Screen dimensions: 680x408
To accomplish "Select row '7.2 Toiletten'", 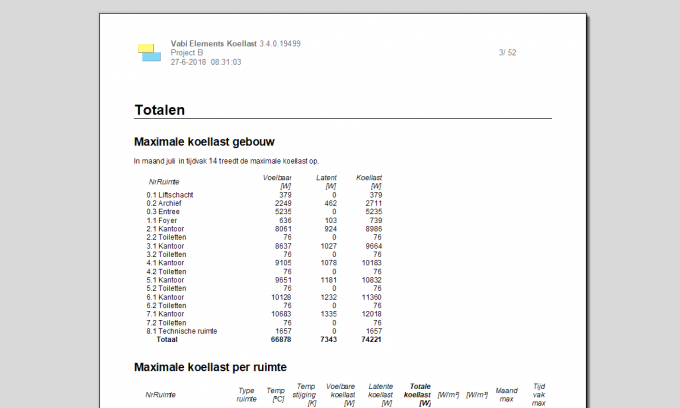I will pyautogui.click(x=264, y=323).
